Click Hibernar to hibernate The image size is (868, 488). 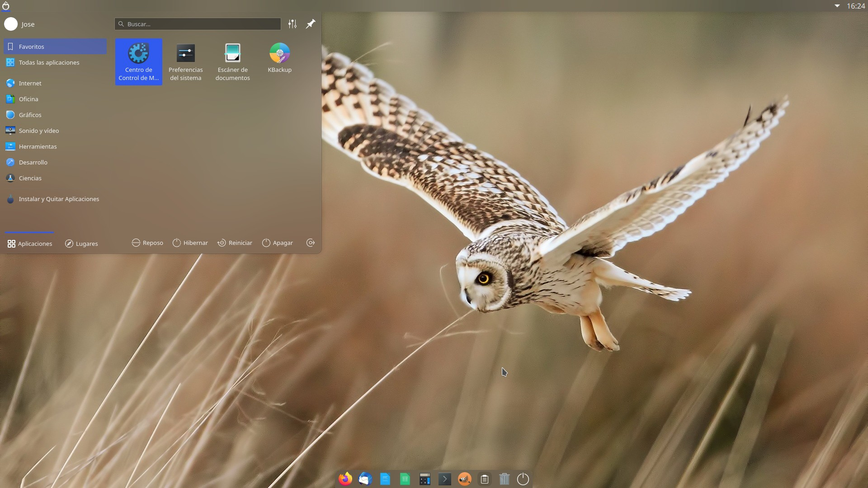(190, 243)
